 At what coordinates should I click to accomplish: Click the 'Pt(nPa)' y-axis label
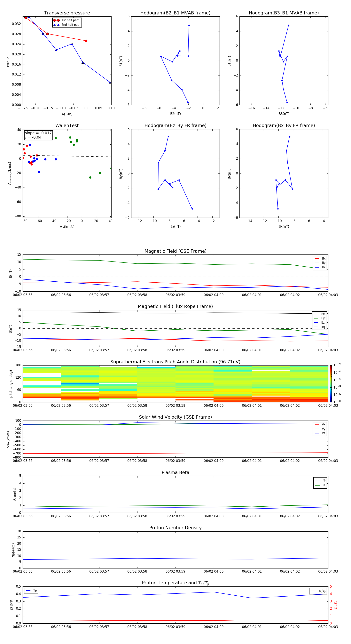(8, 61)
